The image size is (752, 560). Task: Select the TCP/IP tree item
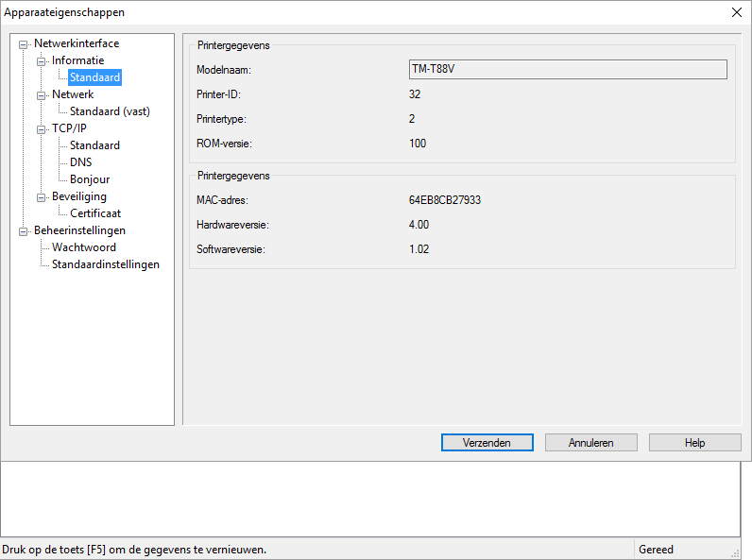pos(69,128)
